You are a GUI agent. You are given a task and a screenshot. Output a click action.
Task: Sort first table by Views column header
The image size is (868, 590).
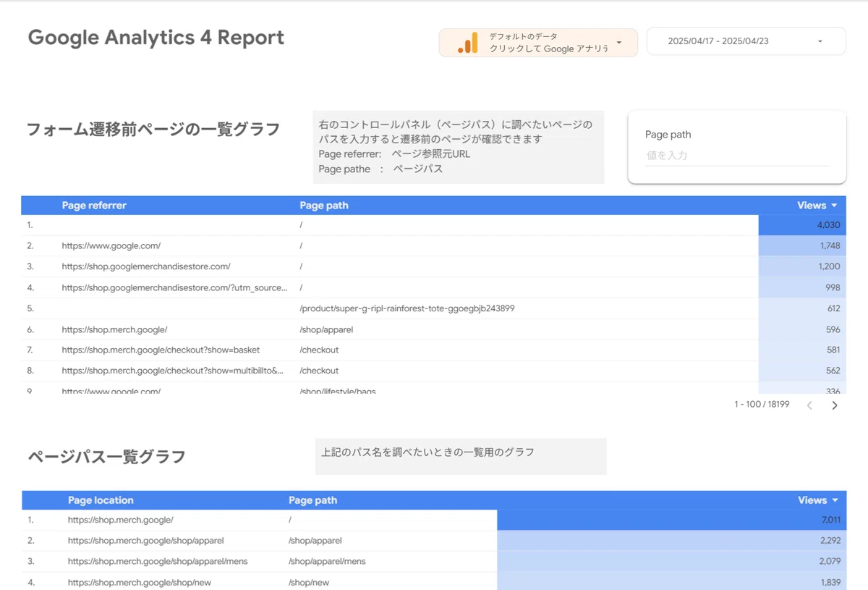coord(817,206)
